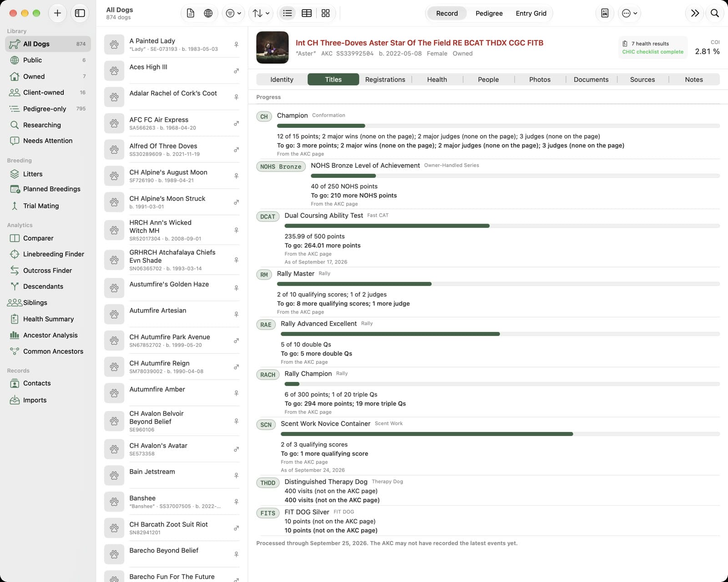Open the filter dropdown menu
This screenshot has width=728, height=582.
(x=234, y=13)
